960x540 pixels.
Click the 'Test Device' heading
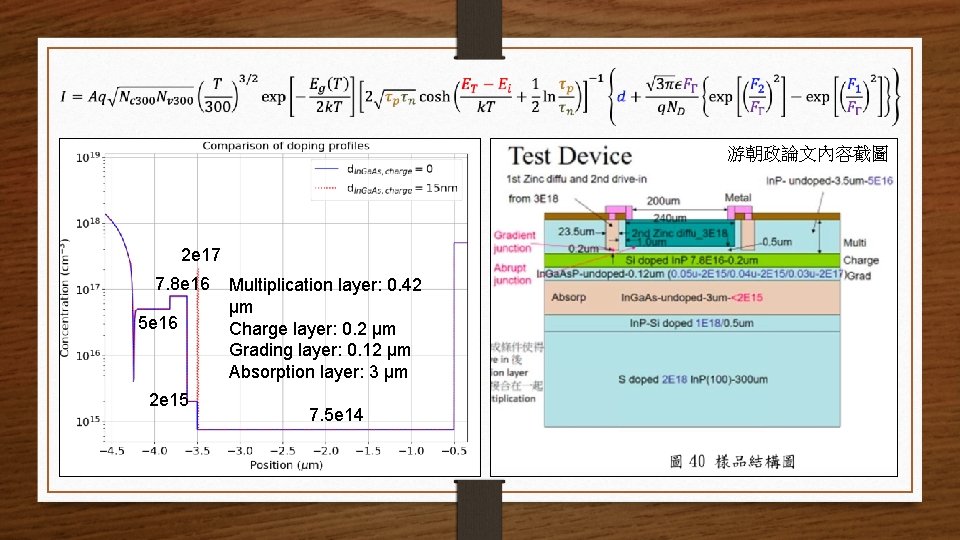click(x=570, y=156)
